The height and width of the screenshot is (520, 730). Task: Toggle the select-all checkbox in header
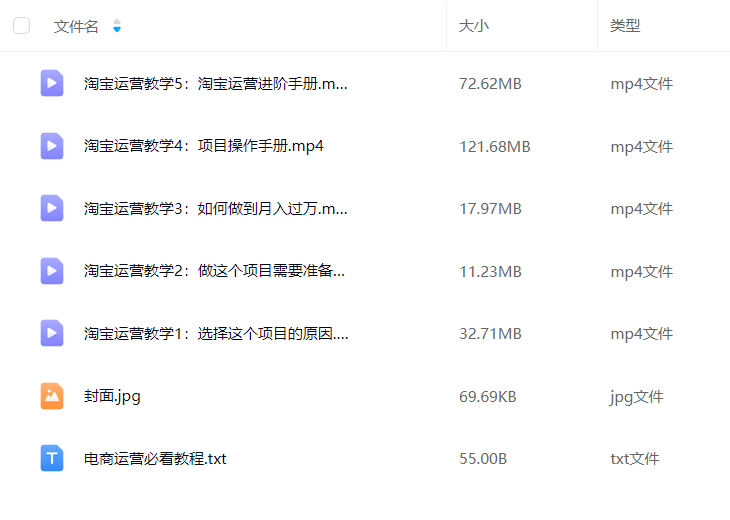click(21, 26)
